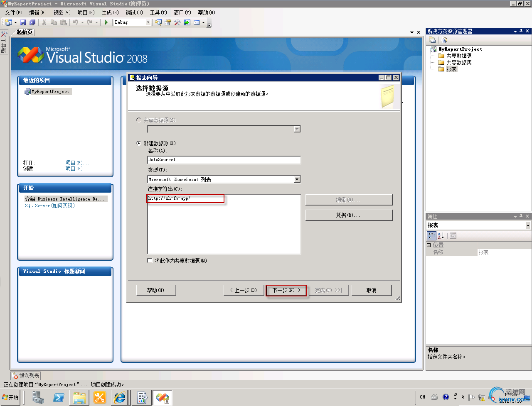The image size is (532, 406).
Task: Open the 编辑 menu
Action: (38, 12)
